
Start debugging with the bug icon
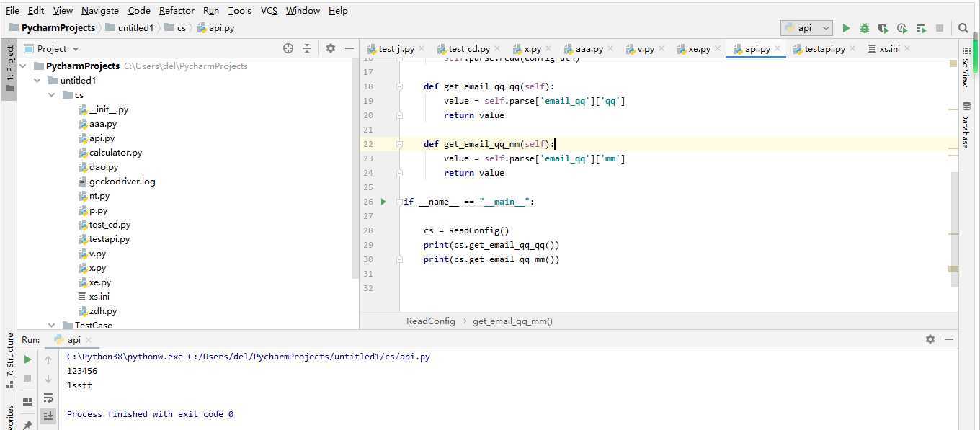(865, 28)
